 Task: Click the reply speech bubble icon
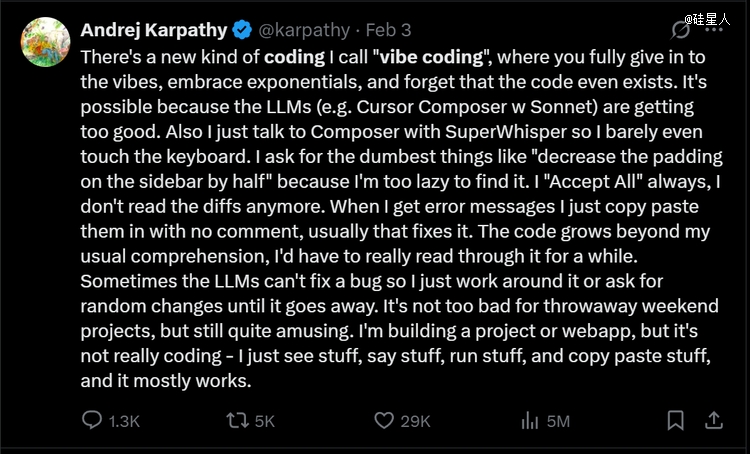pos(92,421)
